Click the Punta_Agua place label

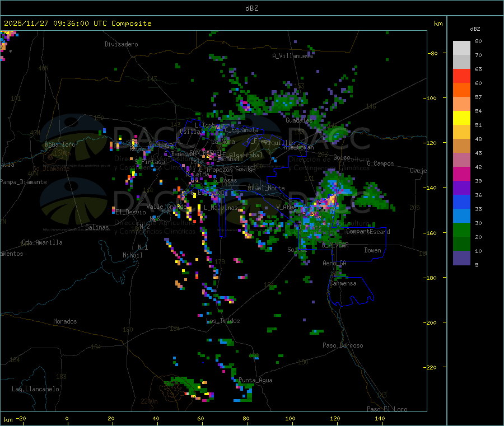pyautogui.click(x=255, y=381)
